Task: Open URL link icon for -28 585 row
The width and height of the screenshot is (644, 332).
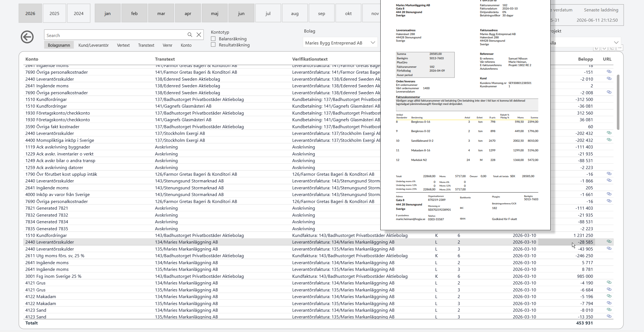Action: [609, 242]
